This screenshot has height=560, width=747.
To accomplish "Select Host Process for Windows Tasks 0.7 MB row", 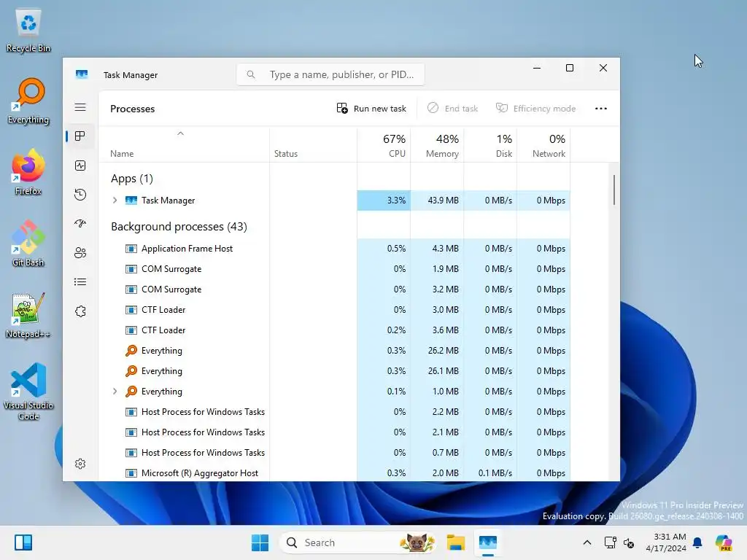I will [x=334, y=453].
